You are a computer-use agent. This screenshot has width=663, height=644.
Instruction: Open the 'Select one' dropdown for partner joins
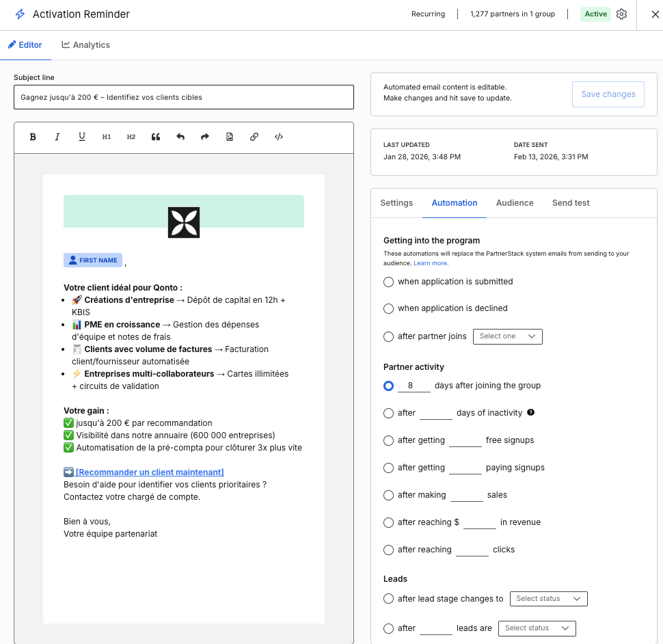[507, 336]
